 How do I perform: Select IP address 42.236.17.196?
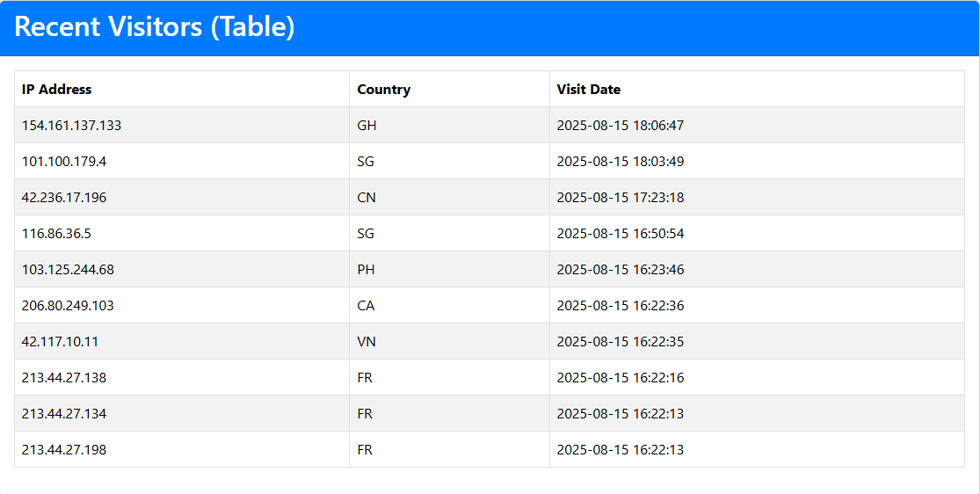(x=64, y=198)
